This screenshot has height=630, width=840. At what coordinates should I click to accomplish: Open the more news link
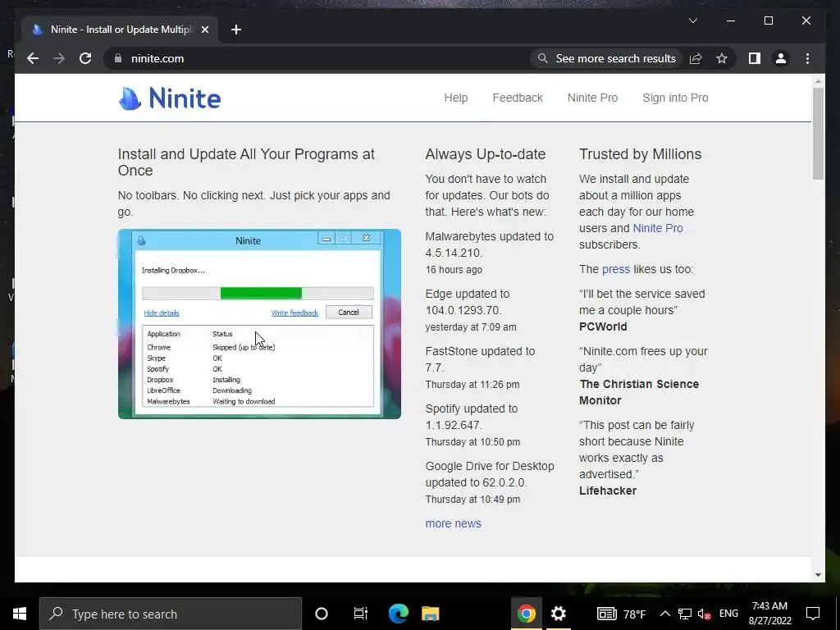coord(453,523)
